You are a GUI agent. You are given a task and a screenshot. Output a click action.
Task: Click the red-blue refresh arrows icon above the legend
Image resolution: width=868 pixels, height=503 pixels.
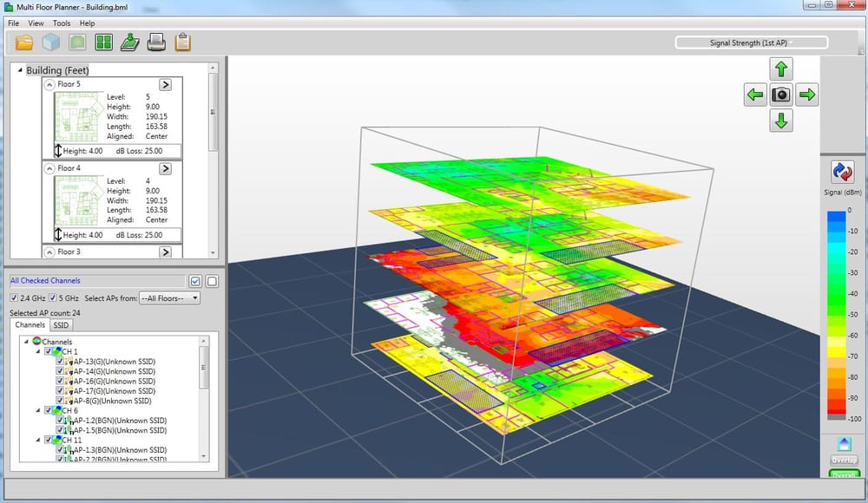click(842, 172)
